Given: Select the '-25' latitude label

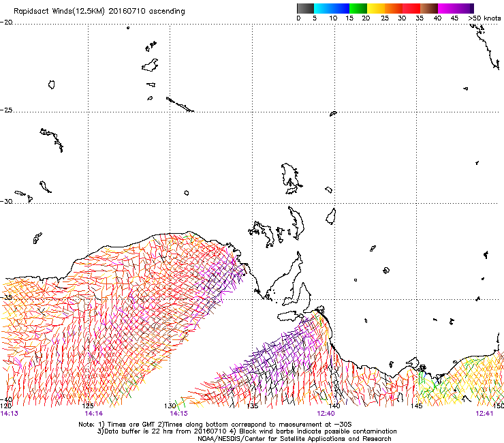Looking at the screenshot, I should [6, 110].
